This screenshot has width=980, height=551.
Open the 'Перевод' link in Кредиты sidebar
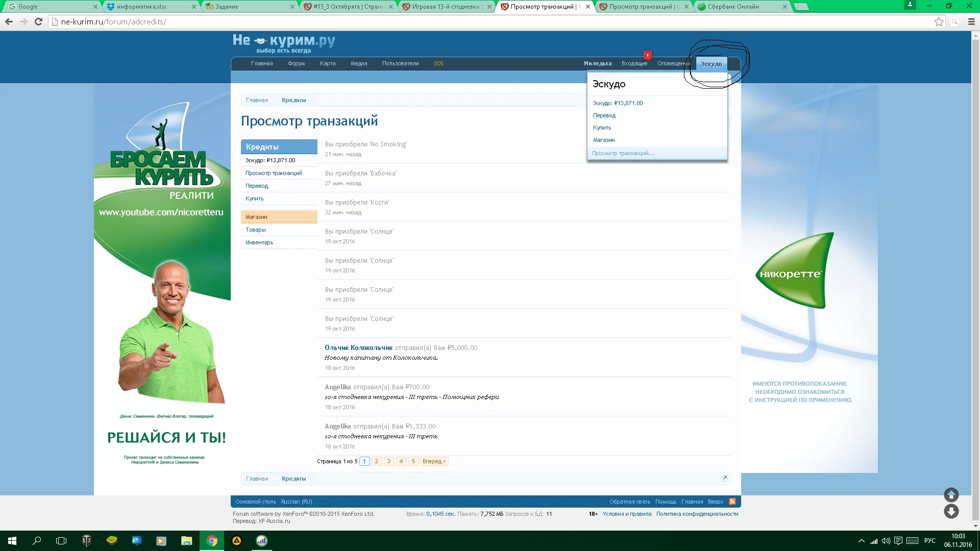point(257,186)
